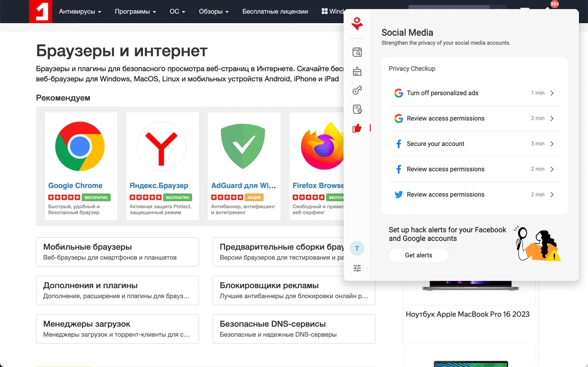Open the Яндекс.Браузер title link
This screenshot has height=367, width=588.
point(159,186)
